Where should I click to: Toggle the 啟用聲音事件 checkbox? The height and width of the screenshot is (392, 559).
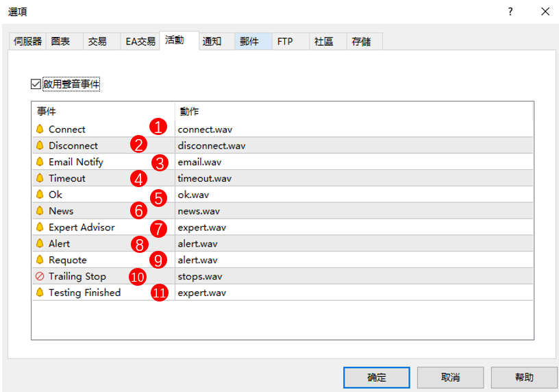click(x=36, y=84)
